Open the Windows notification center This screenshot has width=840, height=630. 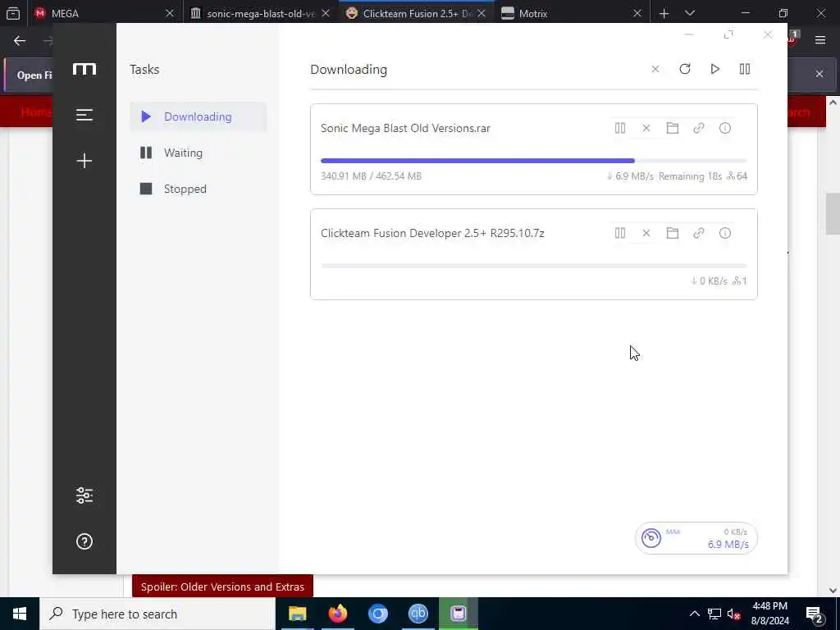(815, 614)
